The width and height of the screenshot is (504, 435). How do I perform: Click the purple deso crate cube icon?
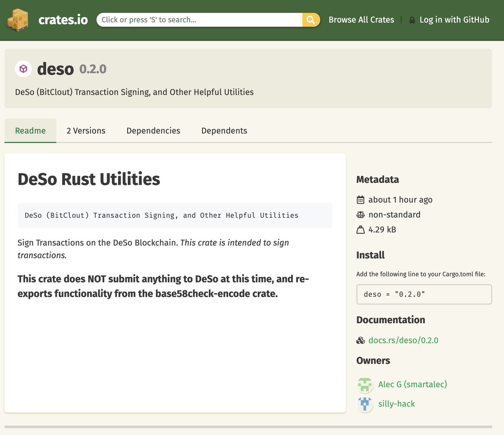(x=24, y=69)
